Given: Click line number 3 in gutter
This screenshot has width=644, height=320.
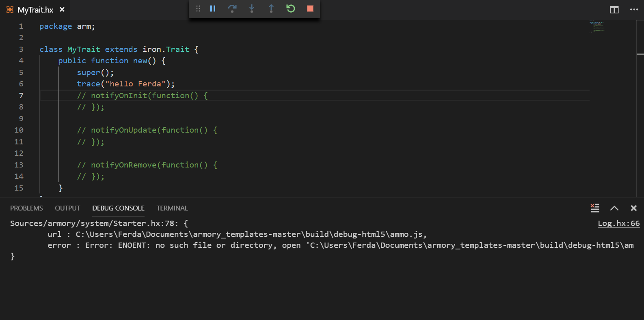Looking at the screenshot, I should (21, 49).
